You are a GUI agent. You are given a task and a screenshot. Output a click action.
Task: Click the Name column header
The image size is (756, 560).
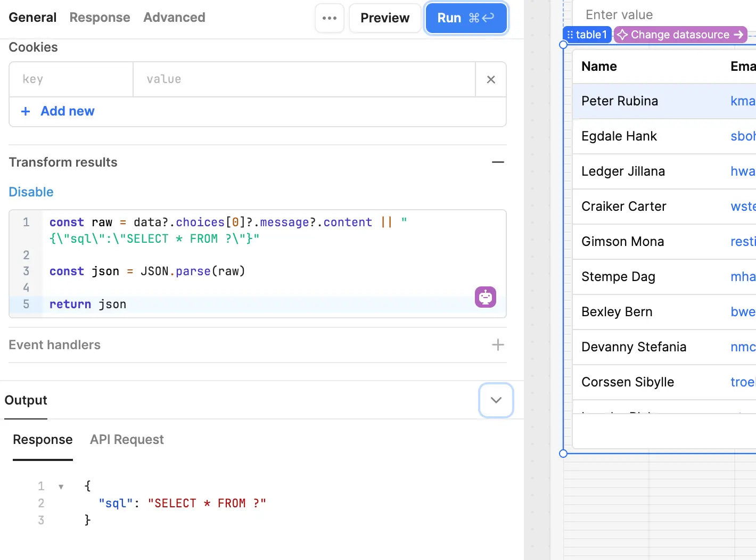tap(599, 67)
